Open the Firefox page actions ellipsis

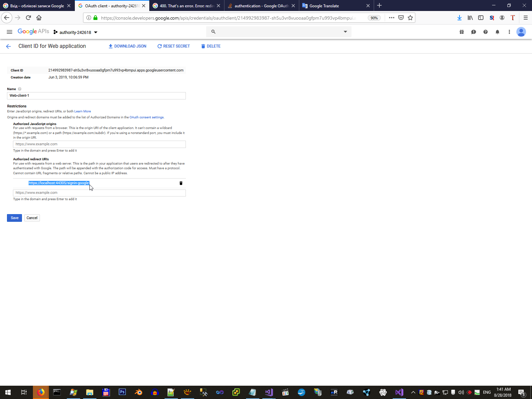pos(392,18)
